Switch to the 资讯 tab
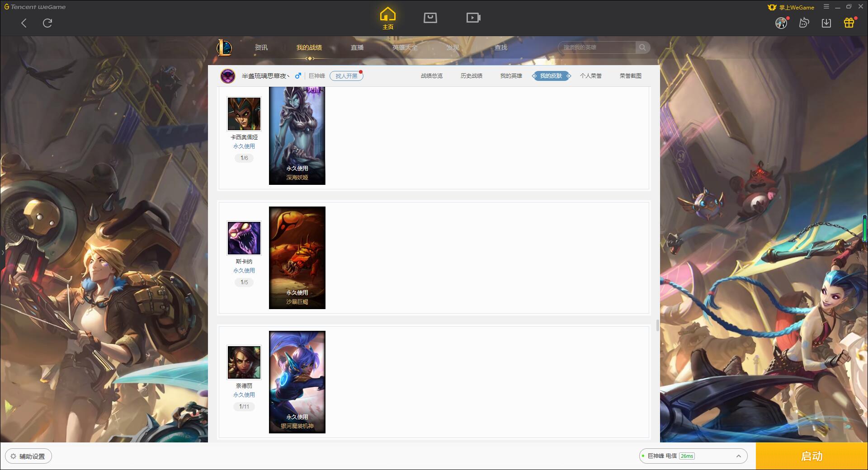868x470 pixels. pyautogui.click(x=261, y=47)
